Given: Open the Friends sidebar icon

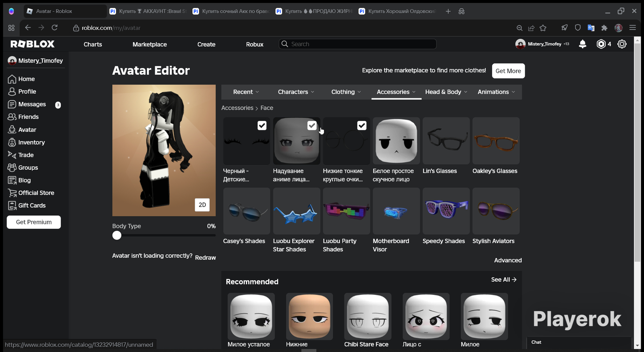Looking at the screenshot, I should 12,117.
